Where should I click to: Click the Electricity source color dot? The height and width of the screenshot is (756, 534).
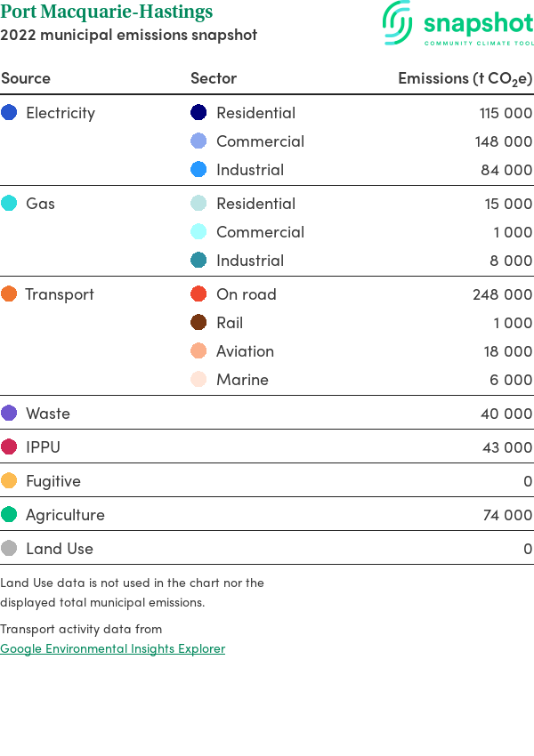[x=9, y=113]
